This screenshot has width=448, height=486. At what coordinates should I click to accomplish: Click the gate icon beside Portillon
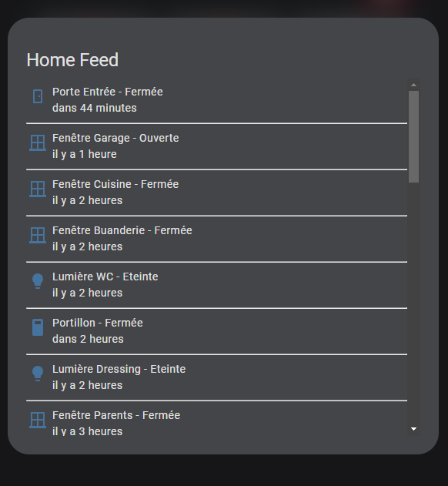pyautogui.click(x=38, y=327)
